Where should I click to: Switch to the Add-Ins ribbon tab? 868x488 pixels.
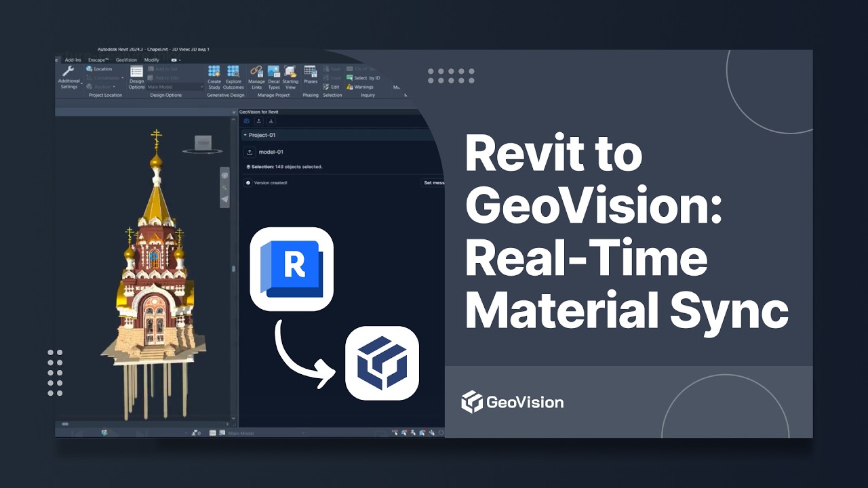(73, 60)
